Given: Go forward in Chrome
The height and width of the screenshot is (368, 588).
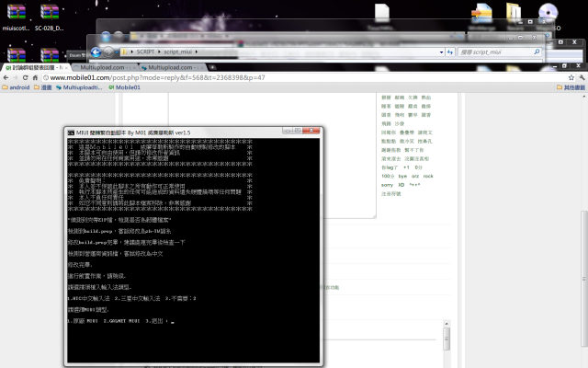Looking at the screenshot, I should [x=16, y=77].
